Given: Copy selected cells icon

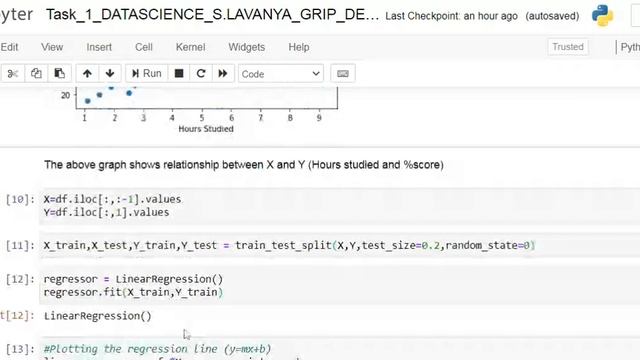Looking at the screenshot, I should pyautogui.click(x=36, y=74).
